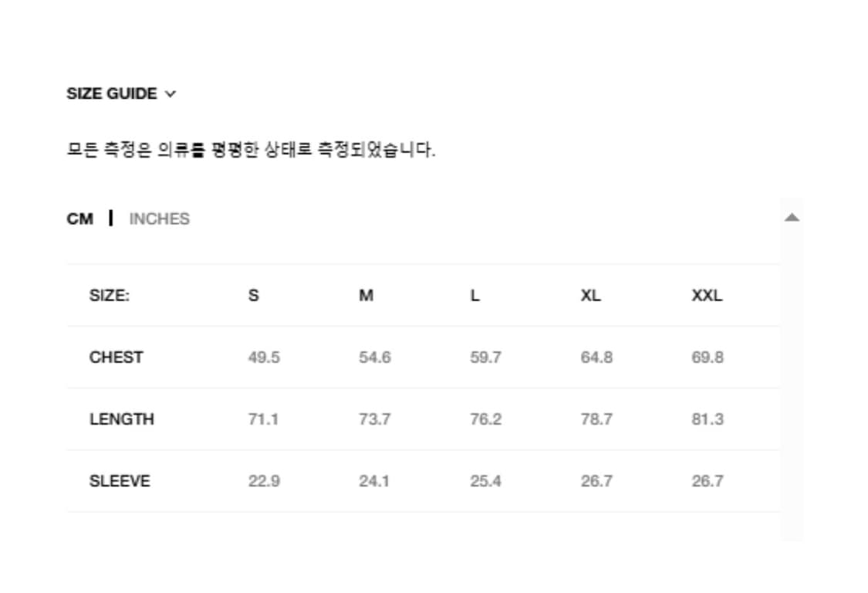This screenshot has height=593, width=868.
Task: Click the SIZE GUIDE heading text
Action: coord(111,94)
